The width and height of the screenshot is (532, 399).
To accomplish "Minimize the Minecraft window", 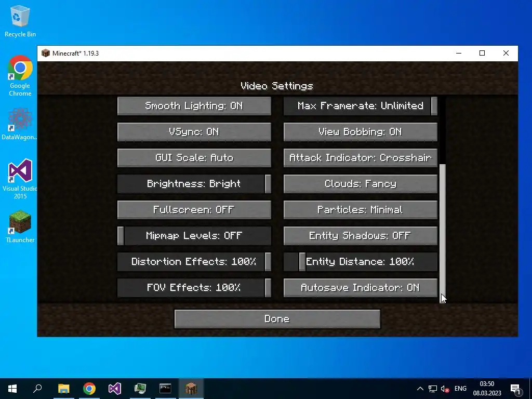I will [x=459, y=54].
